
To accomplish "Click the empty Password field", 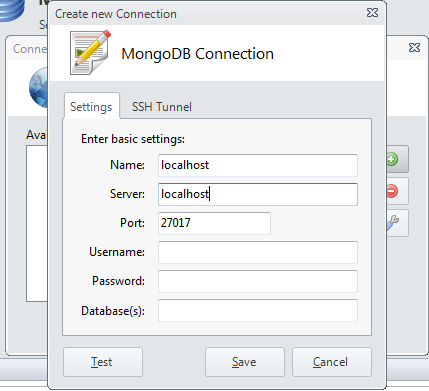I will point(258,281).
